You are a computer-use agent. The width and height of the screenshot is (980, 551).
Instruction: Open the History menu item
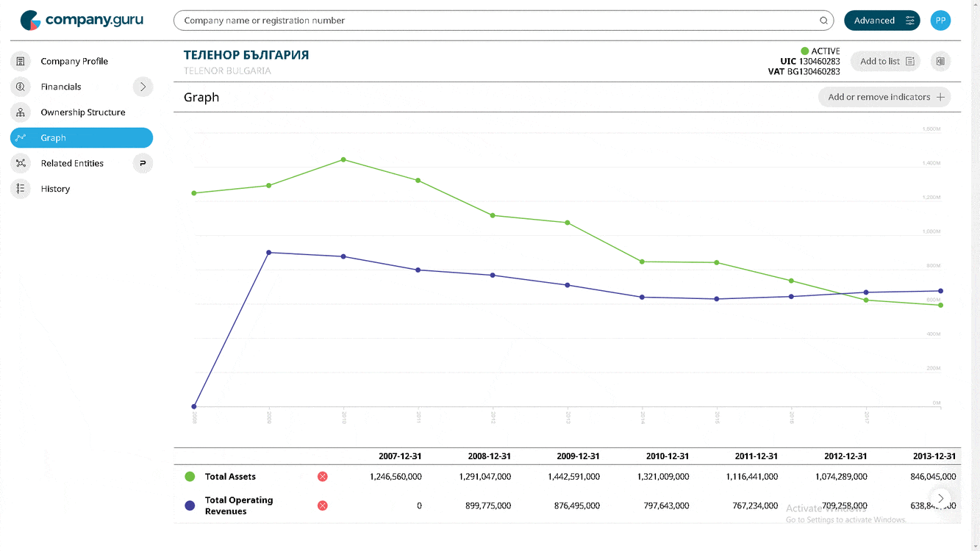coord(55,189)
